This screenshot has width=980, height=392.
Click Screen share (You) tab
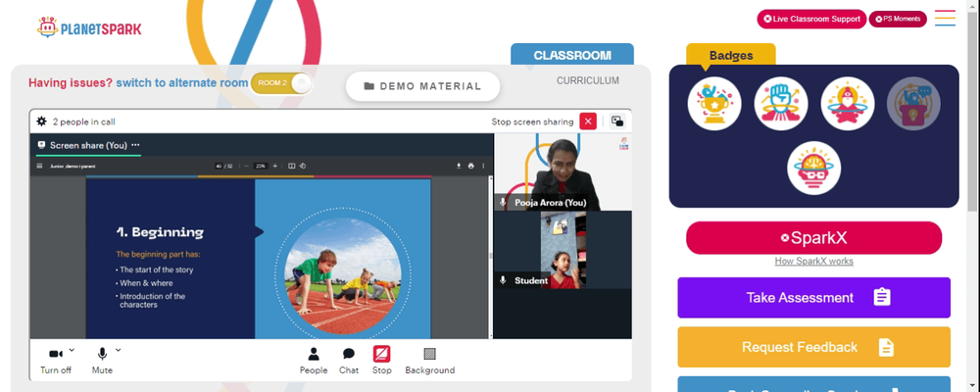(x=88, y=145)
